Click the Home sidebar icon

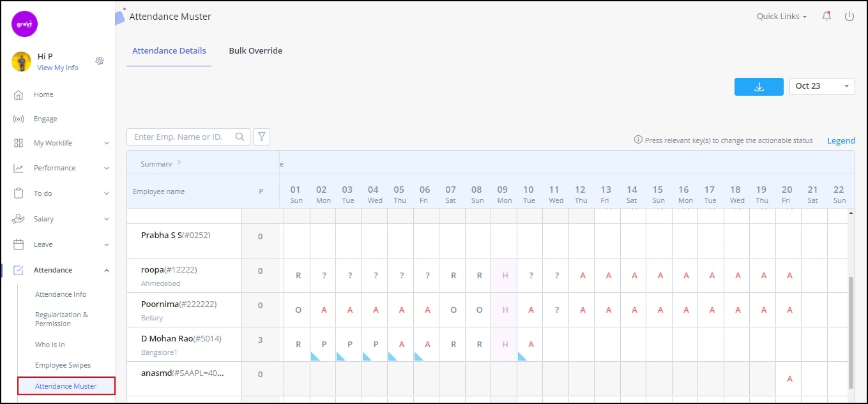click(x=19, y=94)
